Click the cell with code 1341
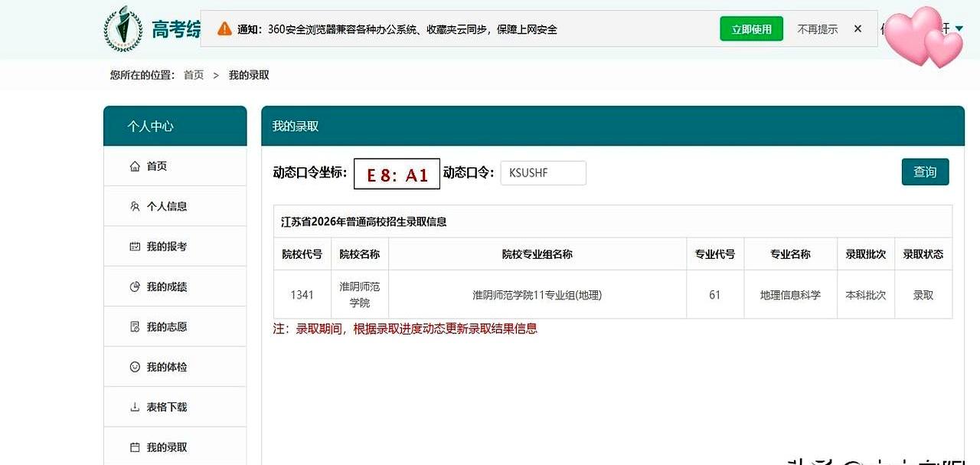980x465 pixels. coord(302,295)
